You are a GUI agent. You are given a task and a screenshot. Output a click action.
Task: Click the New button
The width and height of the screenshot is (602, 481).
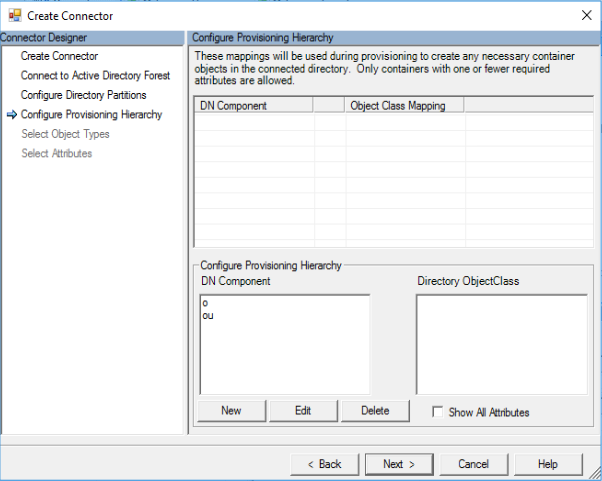point(231,411)
